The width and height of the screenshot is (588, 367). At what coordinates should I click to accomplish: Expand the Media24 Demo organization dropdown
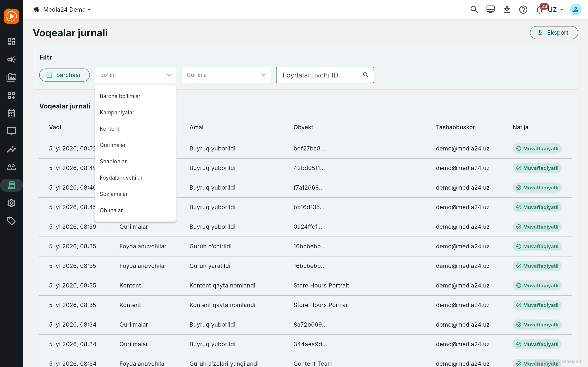(x=62, y=9)
